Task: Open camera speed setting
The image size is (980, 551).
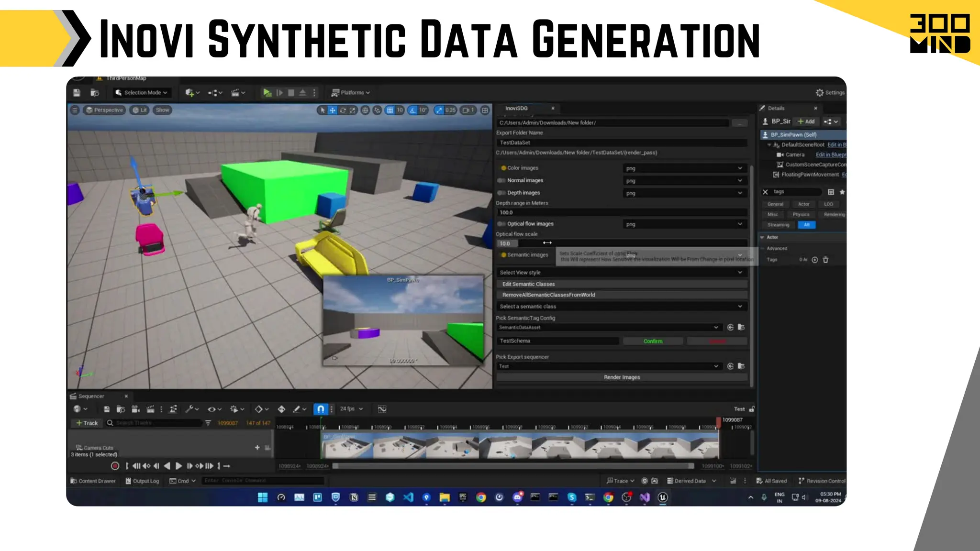Action: click(468, 110)
